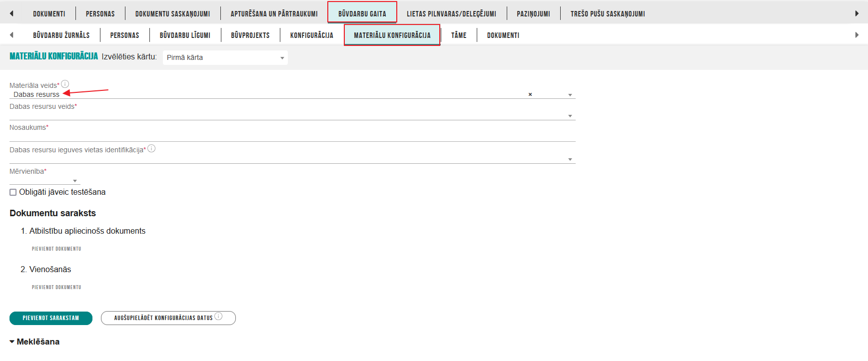Open Dokumentu saskaņojumi tab

pyautogui.click(x=172, y=14)
